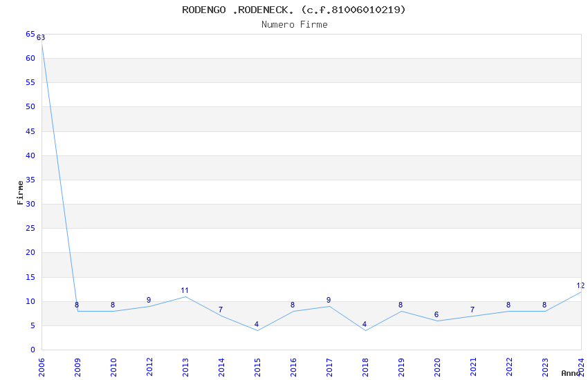This screenshot has width=588, height=380.
Task: Click the data label 12 at 2024
Action: point(580,285)
